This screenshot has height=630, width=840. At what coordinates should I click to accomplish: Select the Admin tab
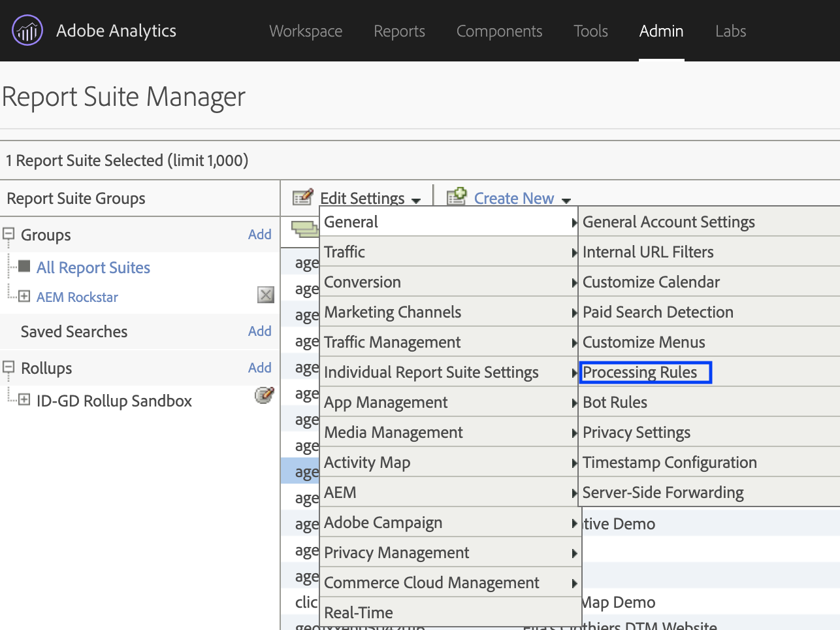pyautogui.click(x=661, y=31)
